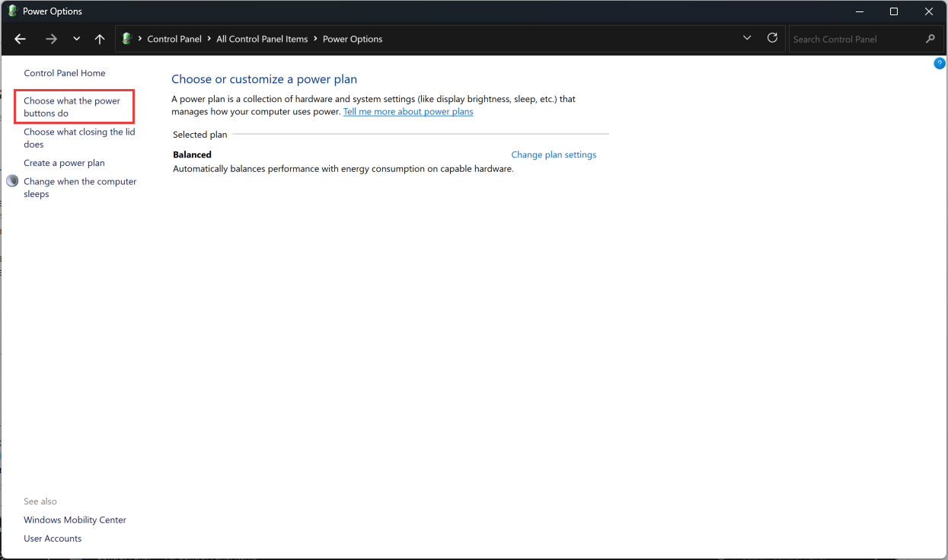Open recent locations dropdown chevron
The height and width of the screenshot is (560, 948).
[x=76, y=39]
